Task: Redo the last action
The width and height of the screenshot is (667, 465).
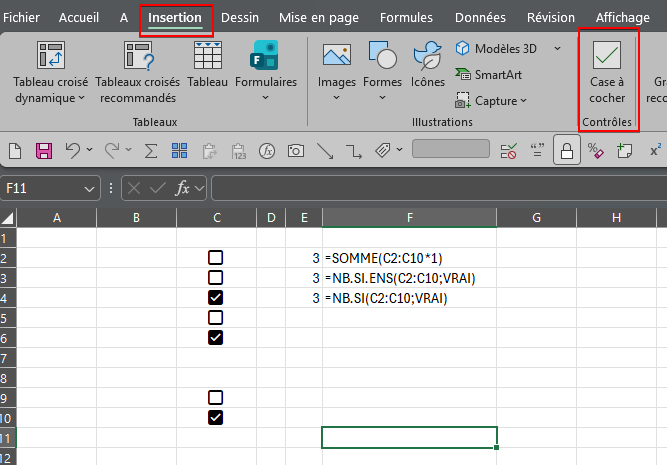Action: pyautogui.click(x=112, y=151)
